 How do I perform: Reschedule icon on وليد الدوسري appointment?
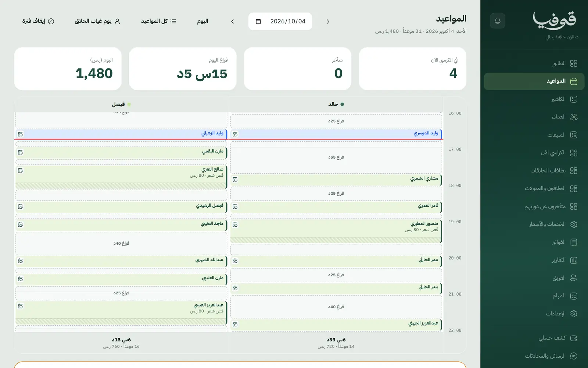point(235,134)
